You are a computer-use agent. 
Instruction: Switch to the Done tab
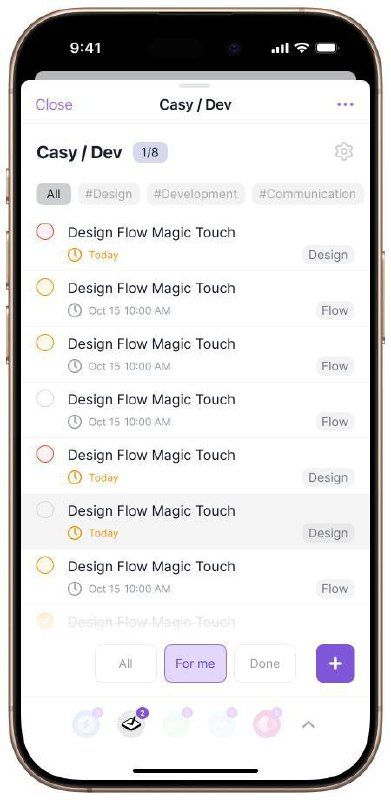[264, 663]
